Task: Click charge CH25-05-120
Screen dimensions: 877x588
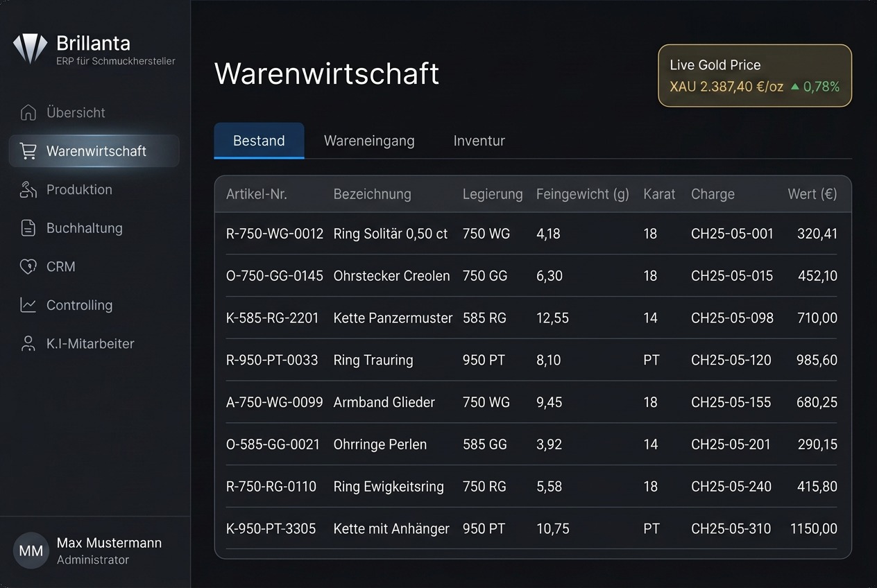Action: 731,361
